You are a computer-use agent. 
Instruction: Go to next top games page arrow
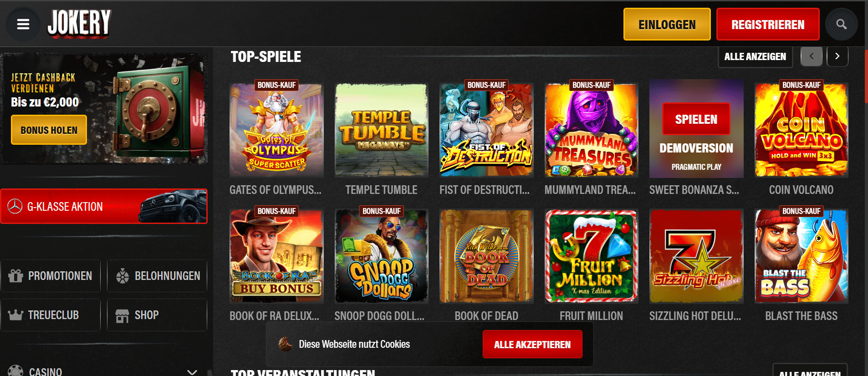(837, 56)
